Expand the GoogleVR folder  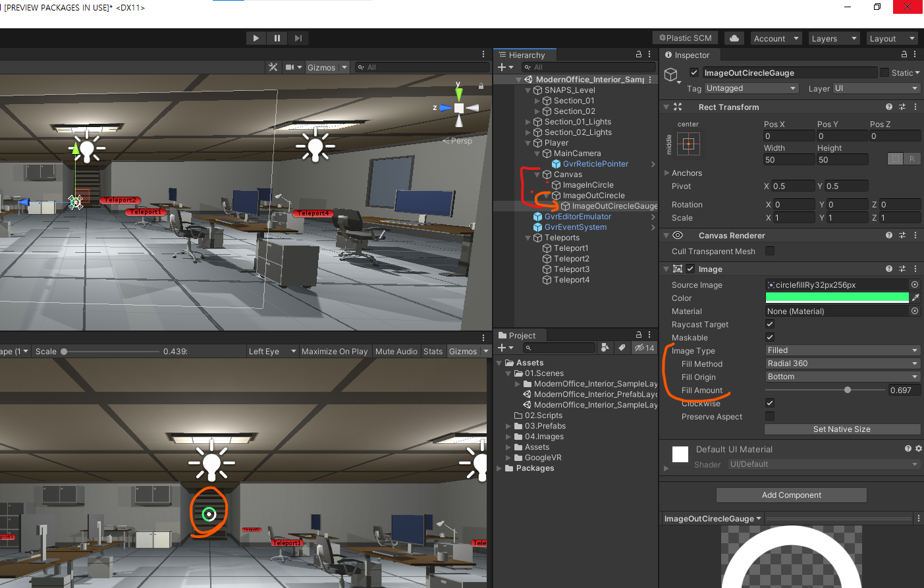pyautogui.click(x=508, y=458)
